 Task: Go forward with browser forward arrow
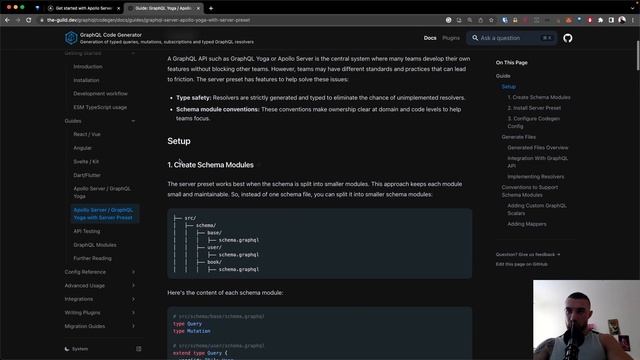(18, 20)
